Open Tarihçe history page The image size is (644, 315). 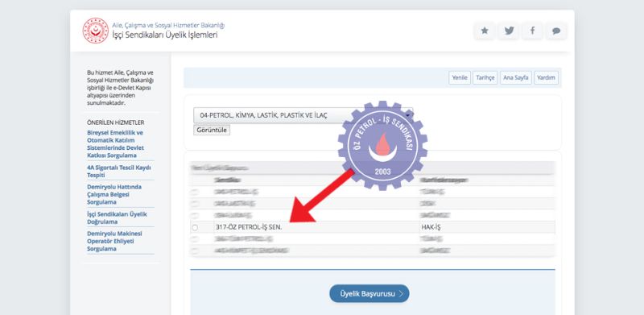tap(485, 77)
